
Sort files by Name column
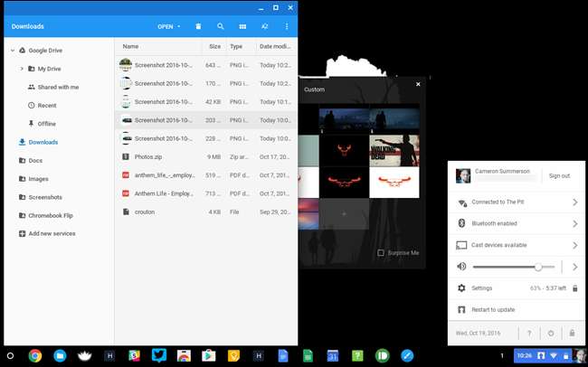tap(130, 46)
